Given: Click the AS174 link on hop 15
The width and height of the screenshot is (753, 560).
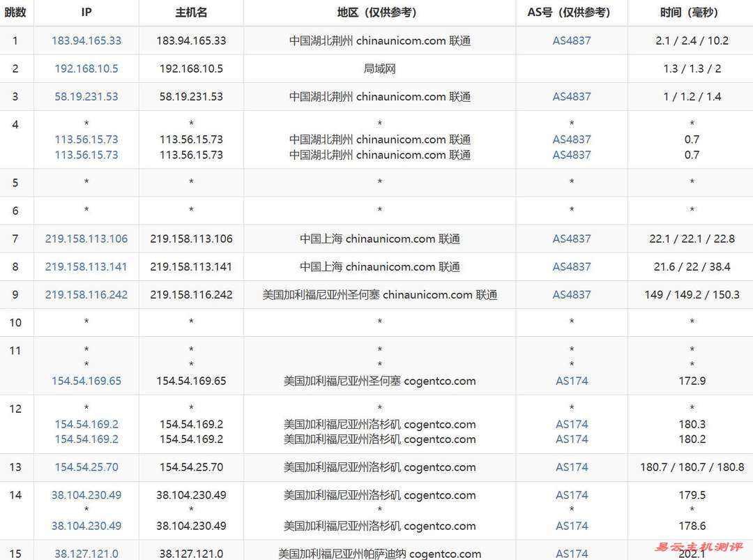Looking at the screenshot, I should tap(571, 554).
